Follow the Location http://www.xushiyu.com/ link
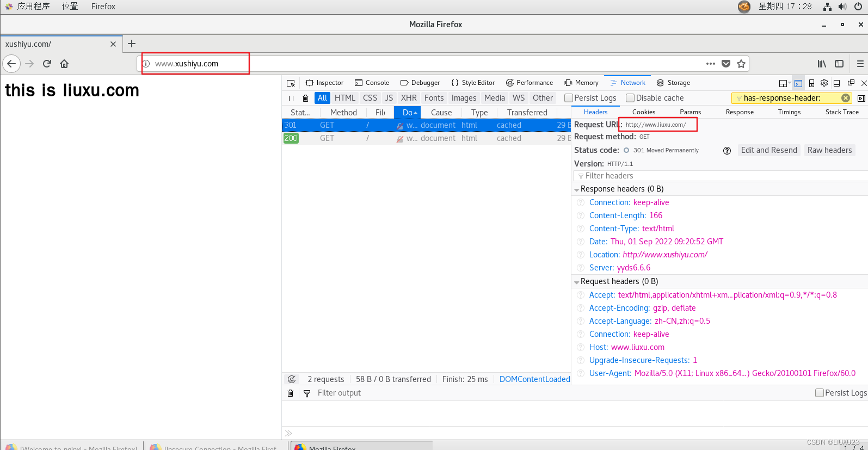Image resolution: width=868 pixels, height=450 pixels. [x=665, y=255]
